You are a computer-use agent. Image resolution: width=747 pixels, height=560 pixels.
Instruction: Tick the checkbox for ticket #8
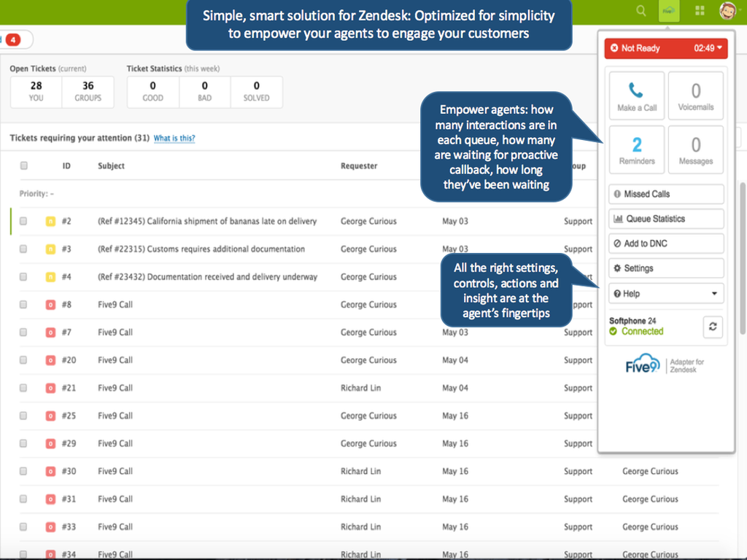point(23,305)
